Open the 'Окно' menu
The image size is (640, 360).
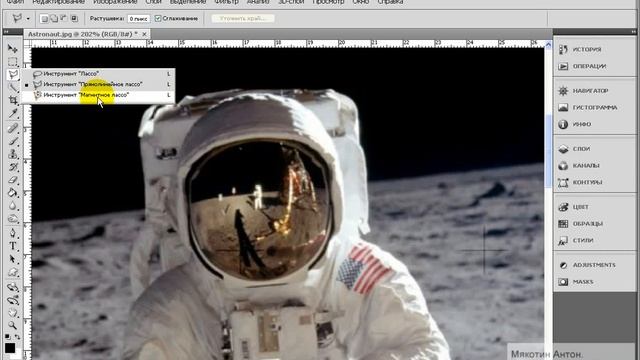361,2
